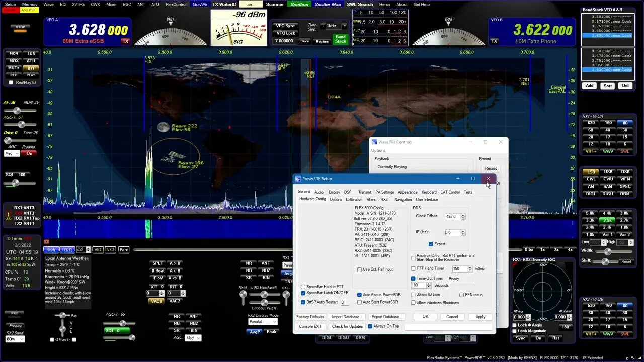Check SpaceBar Hold to PTT
The image size is (644, 362).
[303, 287]
